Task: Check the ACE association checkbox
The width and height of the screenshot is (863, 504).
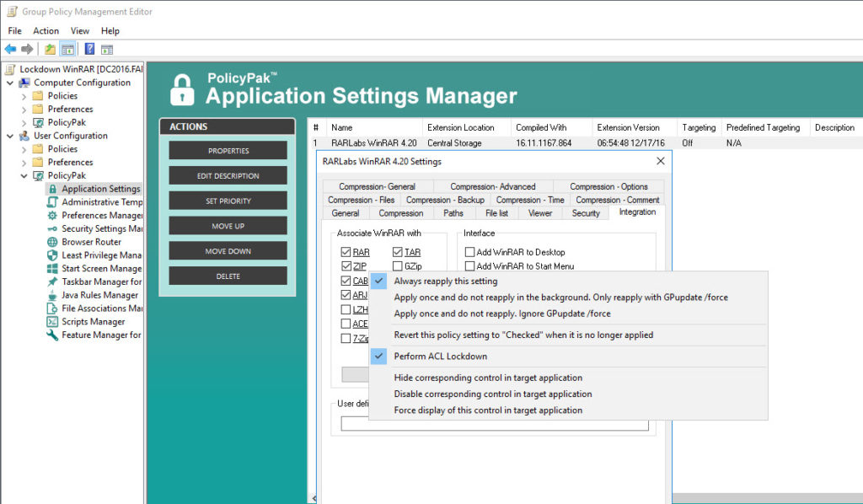Action: [346, 324]
